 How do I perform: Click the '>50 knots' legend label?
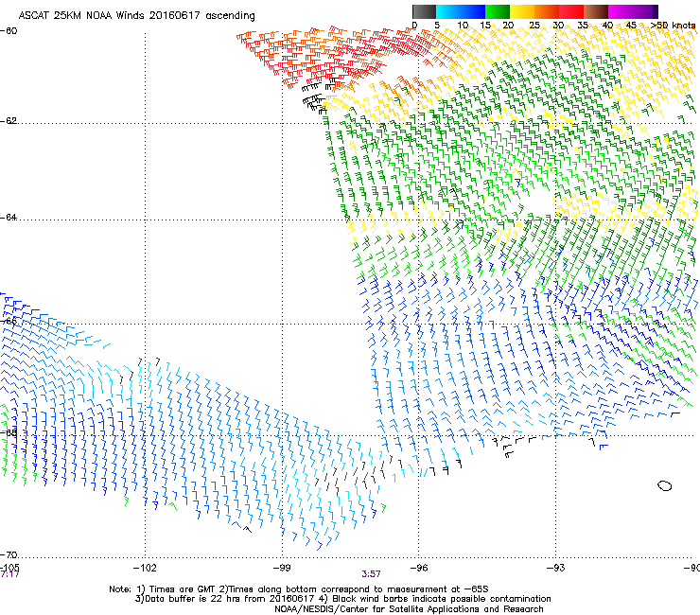coord(674,25)
